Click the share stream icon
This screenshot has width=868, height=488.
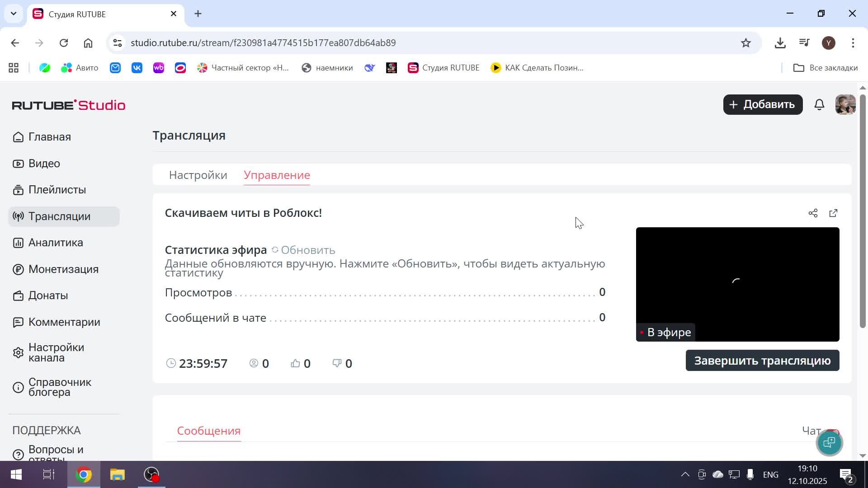click(x=813, y=213)
